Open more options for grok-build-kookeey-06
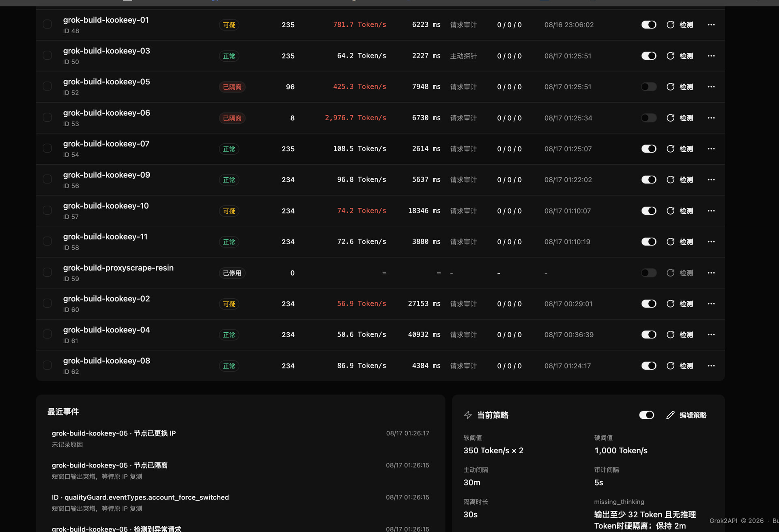Viewport: 779px width, 532px height. [x=711, y=118]
